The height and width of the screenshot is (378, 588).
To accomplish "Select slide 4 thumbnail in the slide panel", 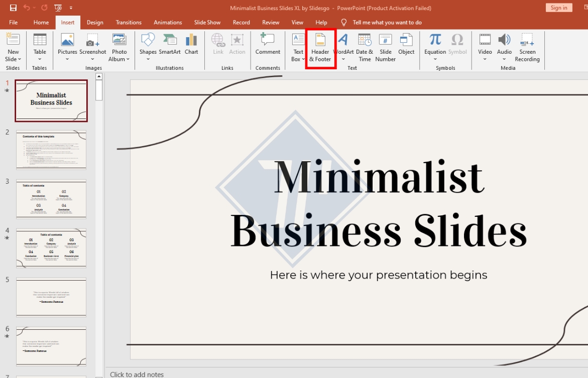I will click(x=51, y=247).
